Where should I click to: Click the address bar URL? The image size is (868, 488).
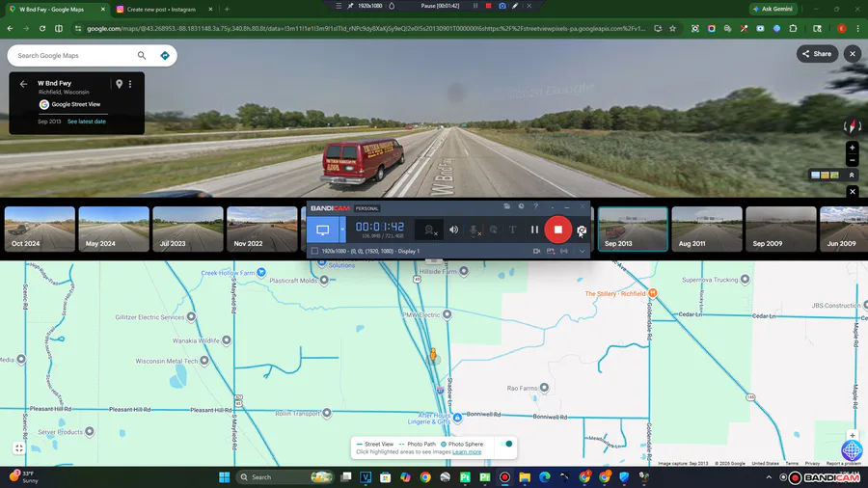point(366,28)
